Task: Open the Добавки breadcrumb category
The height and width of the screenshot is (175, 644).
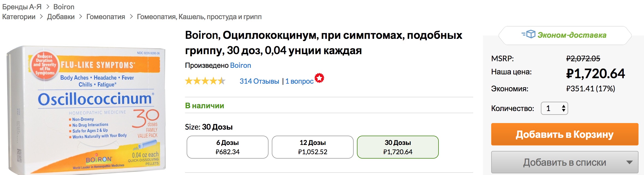Action: (x=61, y=17)
